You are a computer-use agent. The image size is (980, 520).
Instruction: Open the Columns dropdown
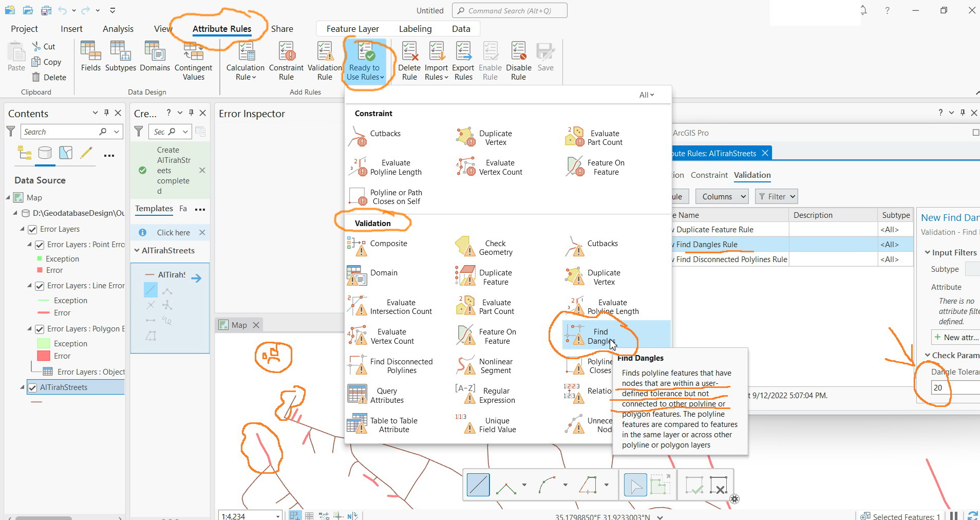coord(721,196)
